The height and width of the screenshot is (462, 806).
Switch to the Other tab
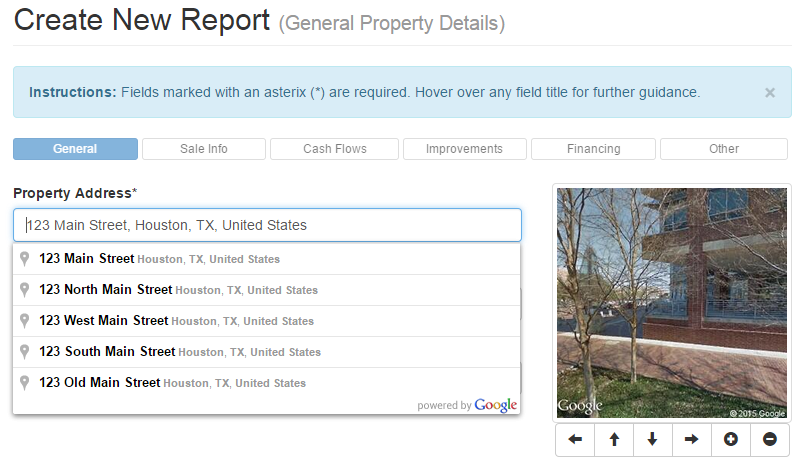coord(723,149)
